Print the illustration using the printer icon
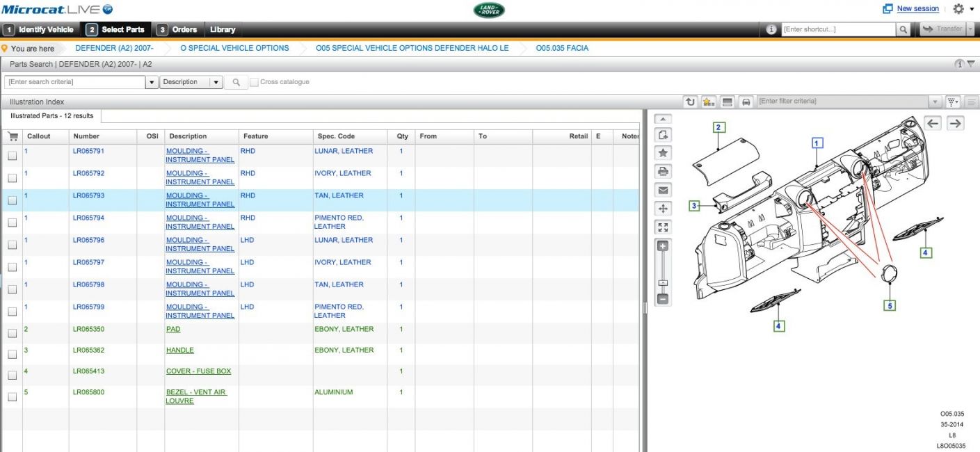 (664, 171)
